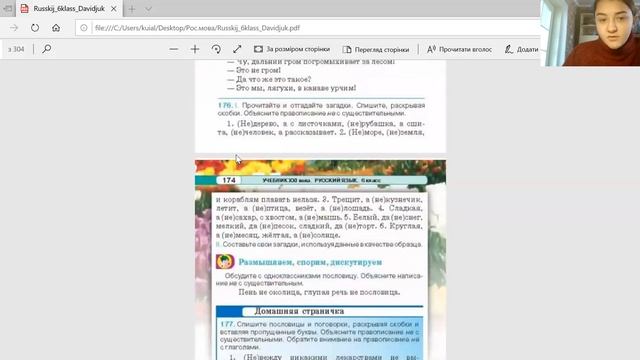Switch to the Russkij_6klass_Davidjuk tab

(x=69, y=9)
